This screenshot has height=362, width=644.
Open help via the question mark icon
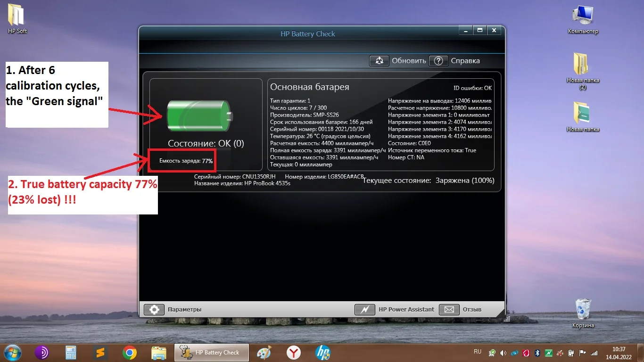pyautogui.click(x=438, y=61)
